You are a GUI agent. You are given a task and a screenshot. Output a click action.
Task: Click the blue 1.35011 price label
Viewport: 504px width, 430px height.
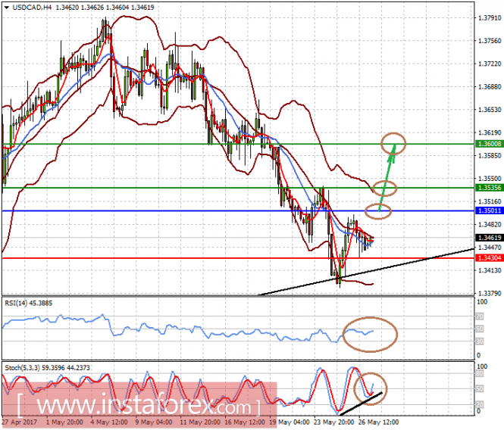[x=489, y=210]
